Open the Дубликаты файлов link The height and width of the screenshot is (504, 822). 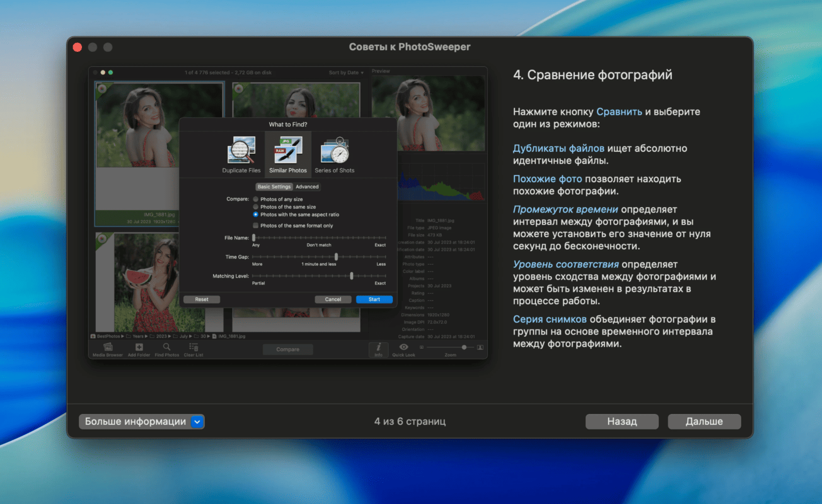(558, 149)
